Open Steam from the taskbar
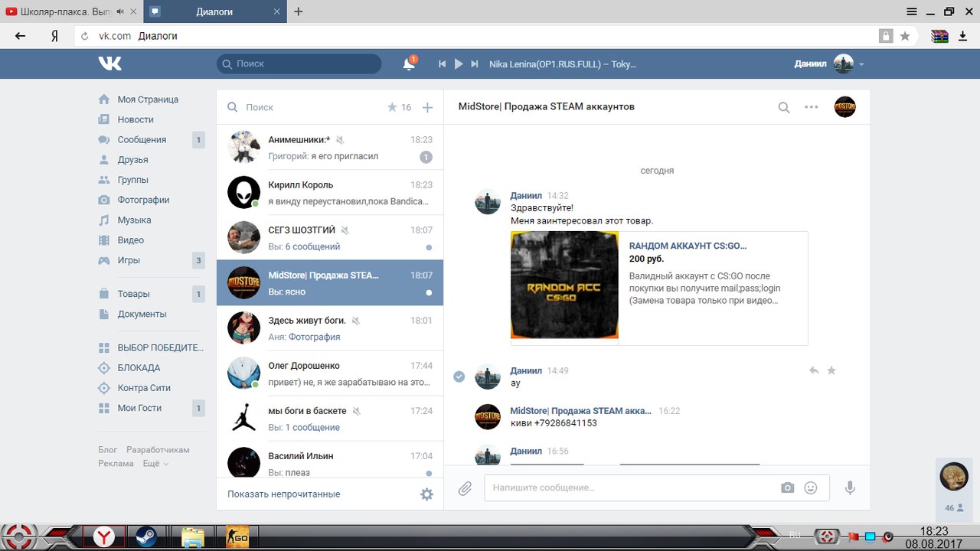 tap(145, 537)
